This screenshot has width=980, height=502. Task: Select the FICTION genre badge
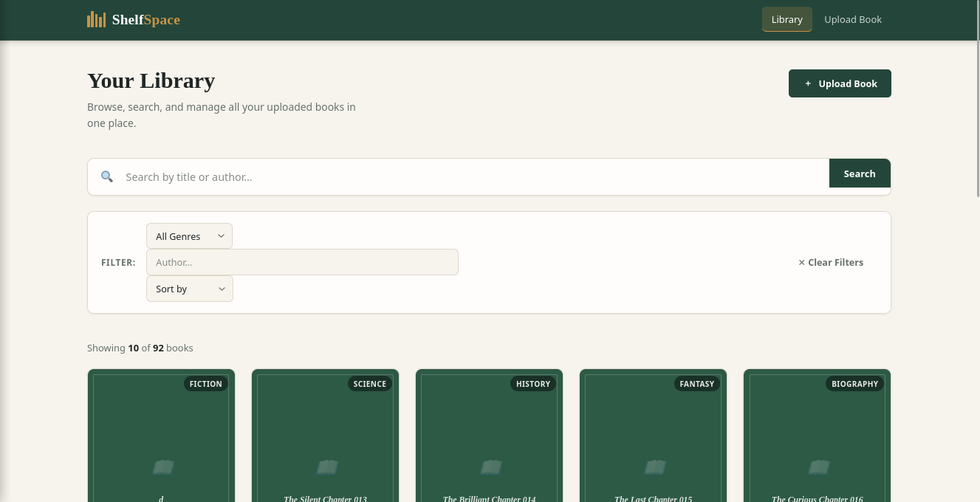(205, 384)
